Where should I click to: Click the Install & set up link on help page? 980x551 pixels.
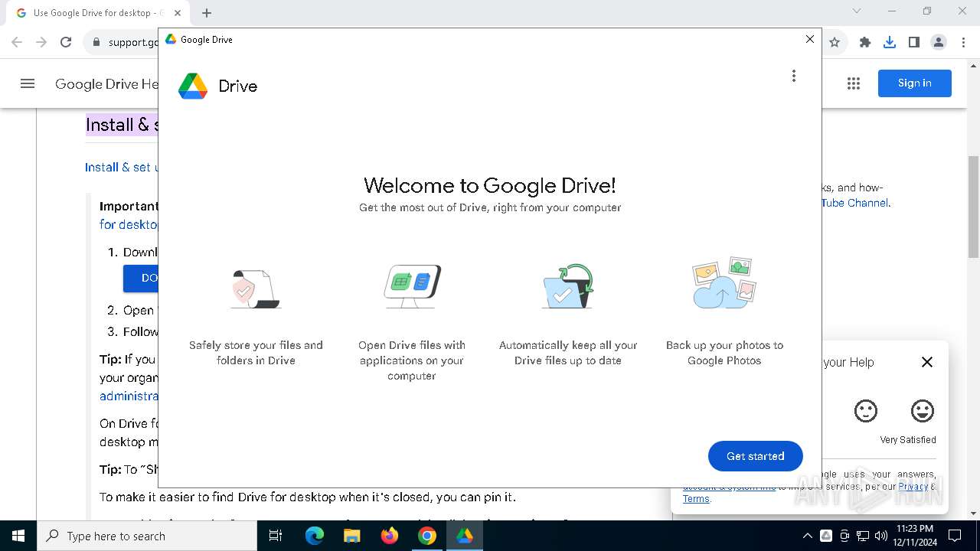[122, 167]
